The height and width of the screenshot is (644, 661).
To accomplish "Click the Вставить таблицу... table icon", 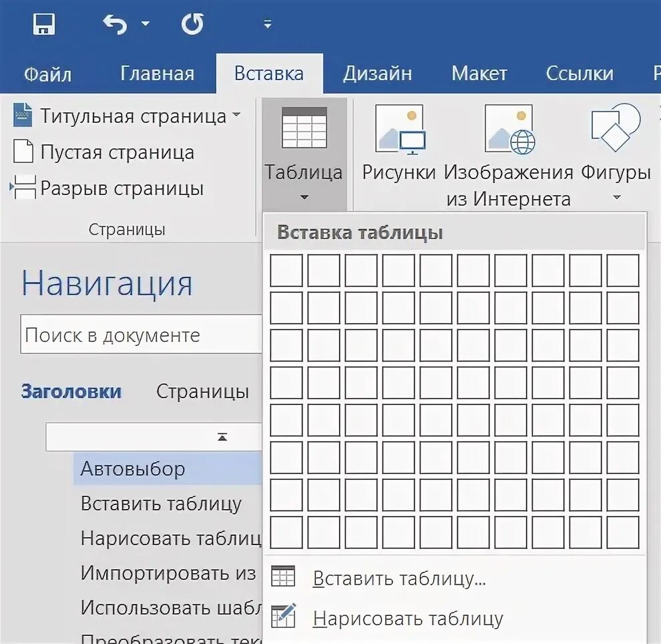I will (283, 577).
